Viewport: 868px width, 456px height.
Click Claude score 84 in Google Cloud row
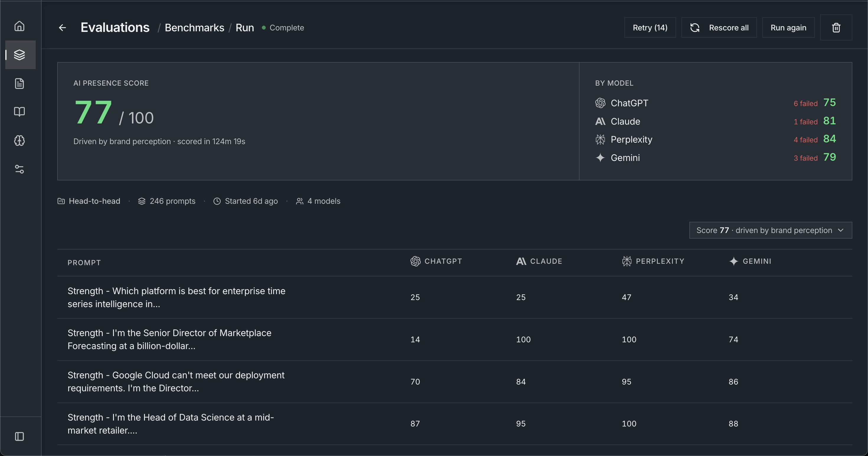[521, 382]
